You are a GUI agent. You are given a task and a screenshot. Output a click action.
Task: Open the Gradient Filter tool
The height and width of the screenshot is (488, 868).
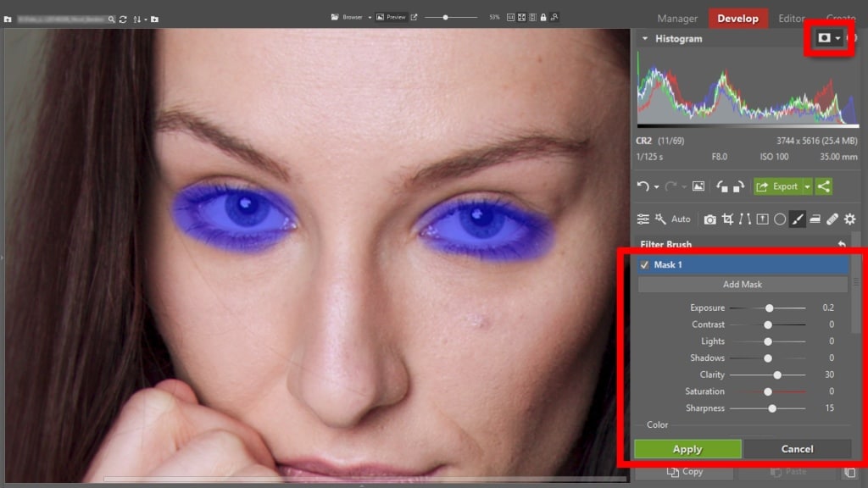pos(761,219)
